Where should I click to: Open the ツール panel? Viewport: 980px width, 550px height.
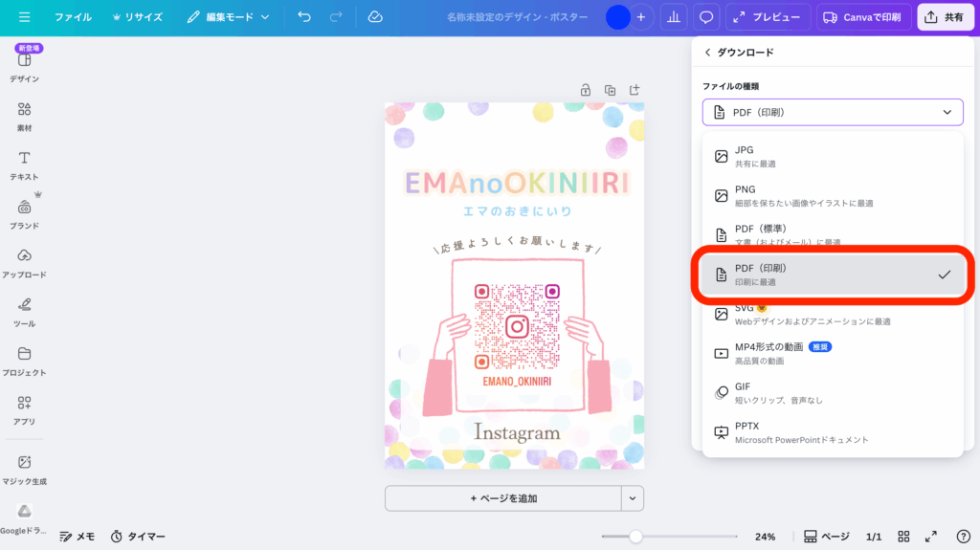click(24, 313)
